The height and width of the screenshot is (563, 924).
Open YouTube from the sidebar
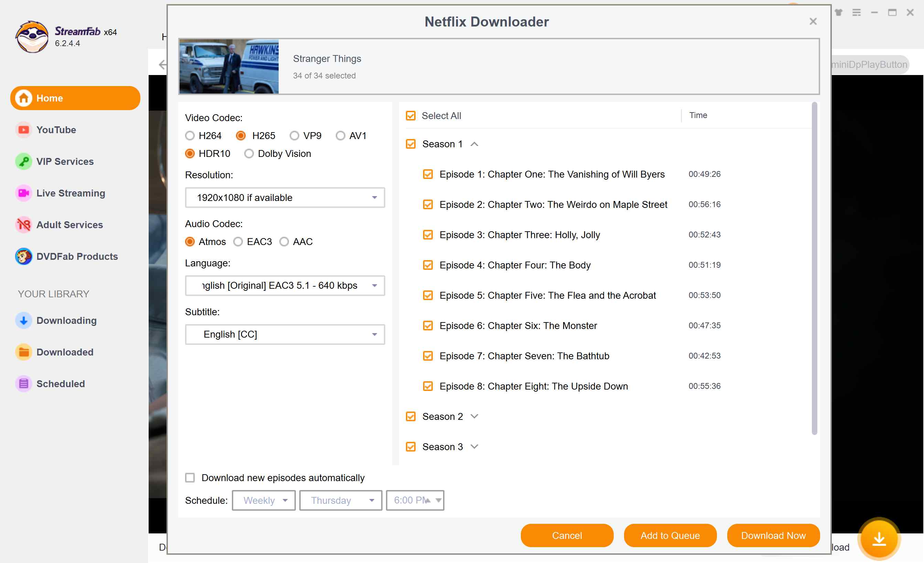click(x=56, y=130)
